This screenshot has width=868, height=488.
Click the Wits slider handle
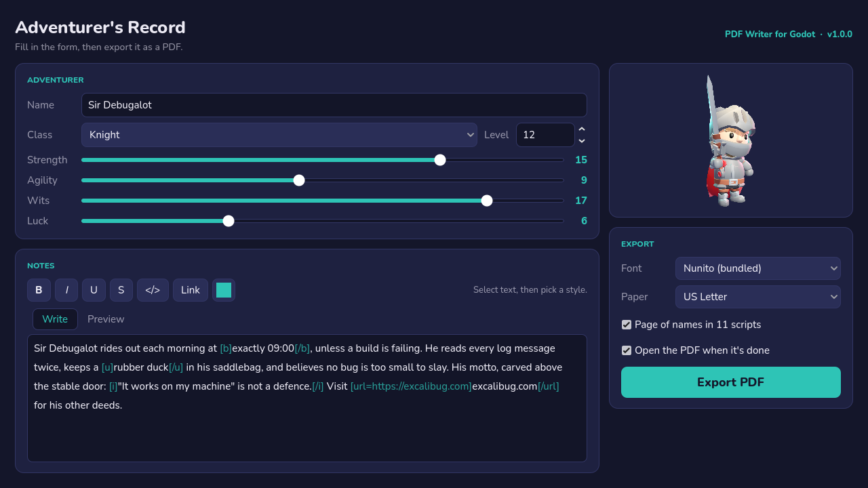tap(487, 201)
